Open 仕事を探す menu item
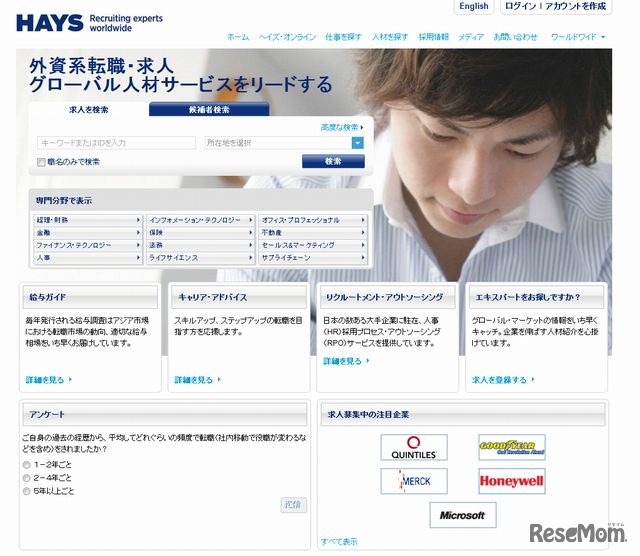640x556 pixels. click(x=343, y=37)
